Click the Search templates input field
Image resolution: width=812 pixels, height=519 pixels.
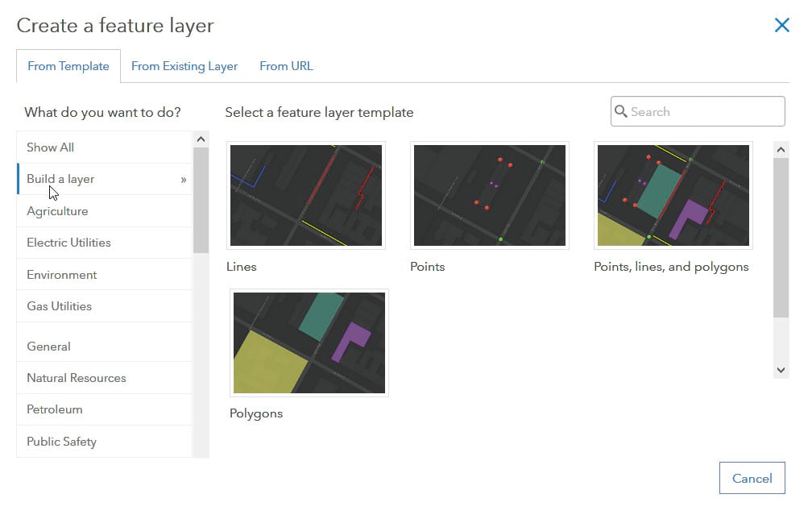pos(698,111)
